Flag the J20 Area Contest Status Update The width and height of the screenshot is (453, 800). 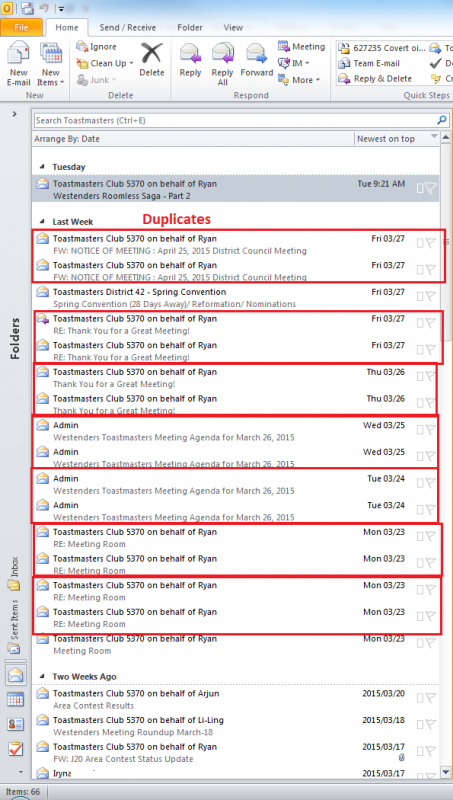(432, 752)
